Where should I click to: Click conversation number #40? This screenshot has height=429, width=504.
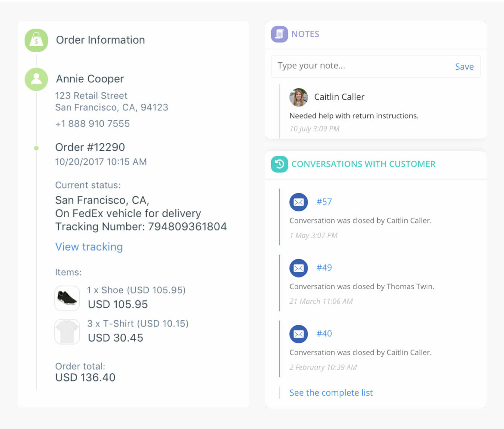pyautogui.click(x=324, y=333)
